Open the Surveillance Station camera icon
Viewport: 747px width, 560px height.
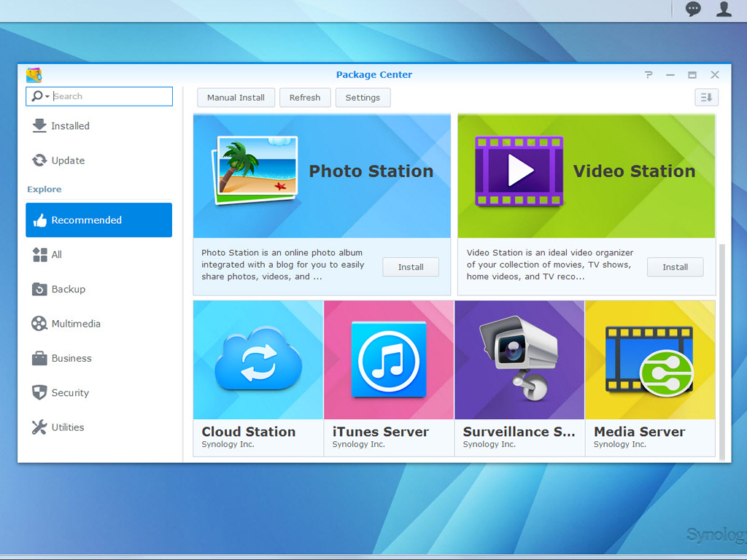(x=519, y=357)
